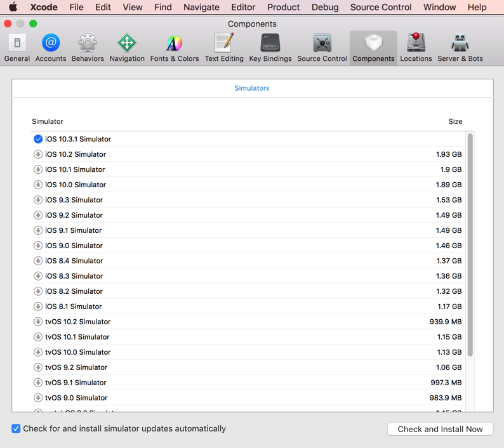Download the tvOS 9.2 Simulator
Viewport: 504px width, 448px height.
pyautogui.click(x=38, y=367)
